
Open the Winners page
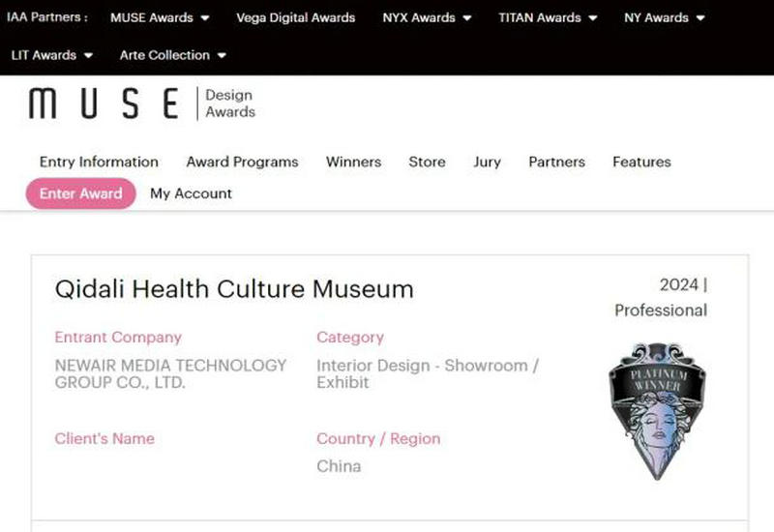[x=353, y=162]
